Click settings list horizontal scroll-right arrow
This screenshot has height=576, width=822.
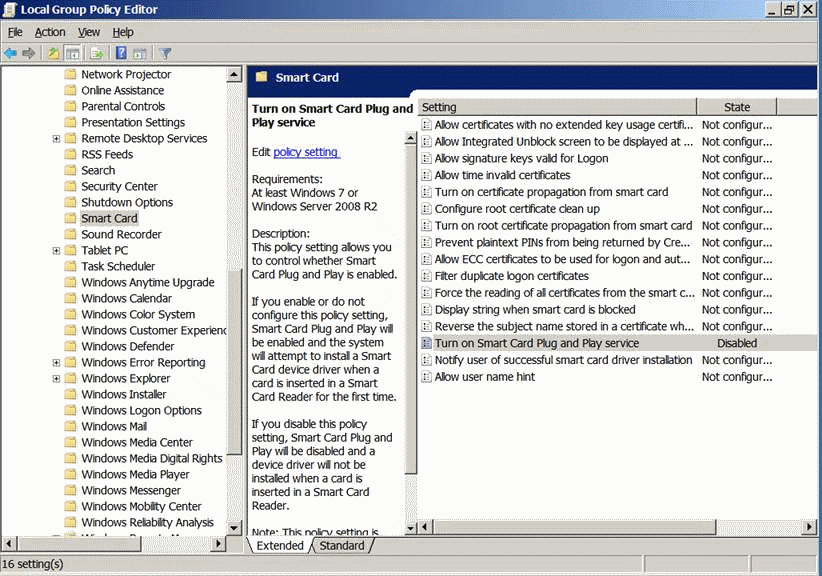(x=809, y=527)
